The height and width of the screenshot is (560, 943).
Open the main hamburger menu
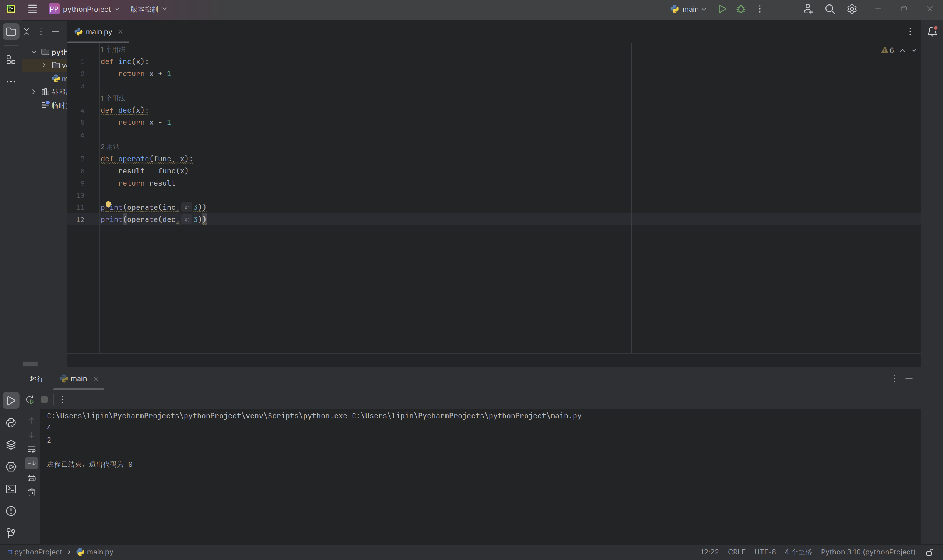pyautogui.click(x=32, y=9)
